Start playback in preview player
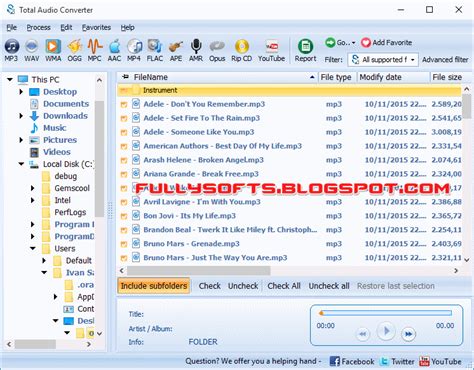The width and height of the screenshot is (474, 370). point(386,331)
